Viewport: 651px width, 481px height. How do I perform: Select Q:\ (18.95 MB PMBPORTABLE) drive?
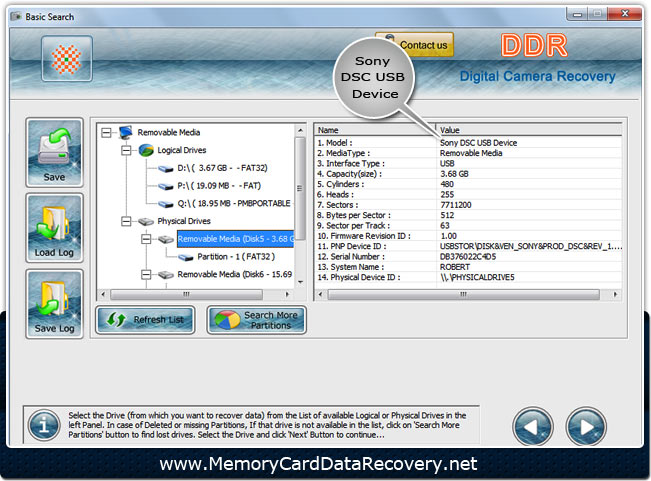[234, 203]
